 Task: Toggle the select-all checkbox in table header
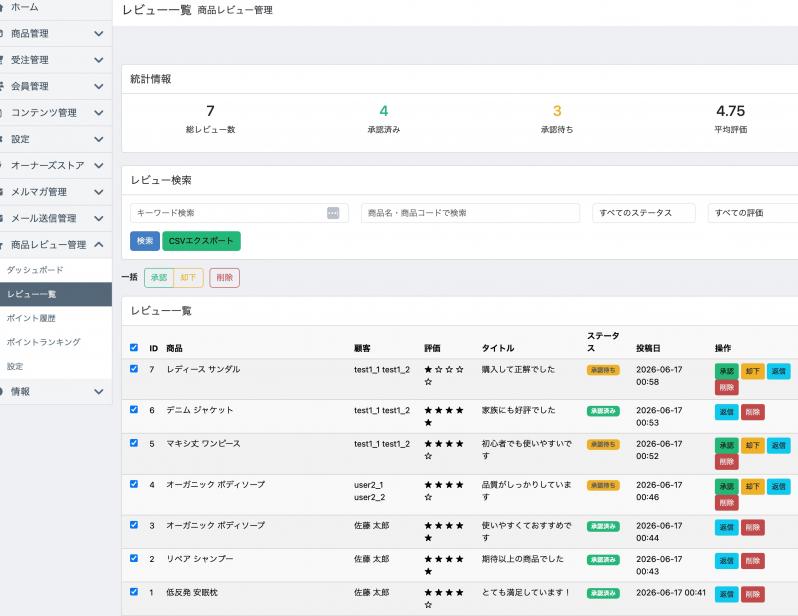coord(134,348)
